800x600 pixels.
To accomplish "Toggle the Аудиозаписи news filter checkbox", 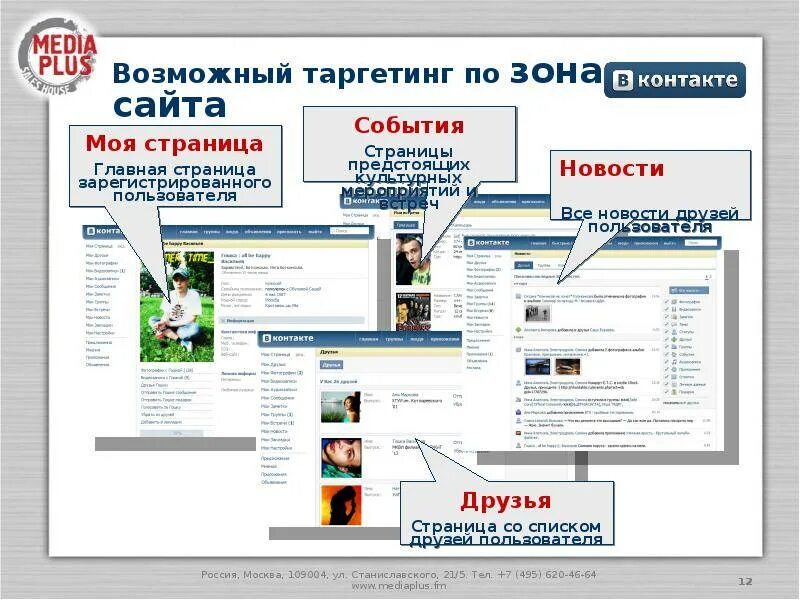I will pos(666,361).
